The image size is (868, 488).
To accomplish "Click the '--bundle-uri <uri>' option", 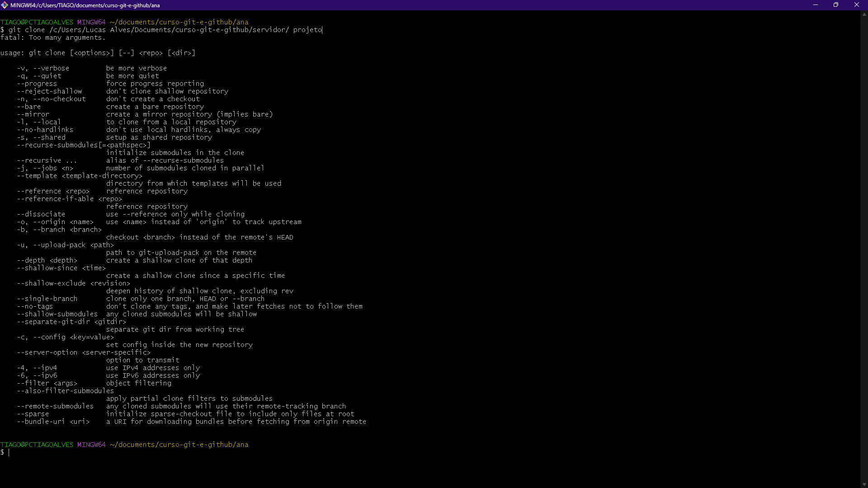I will (x=53, y=422).
